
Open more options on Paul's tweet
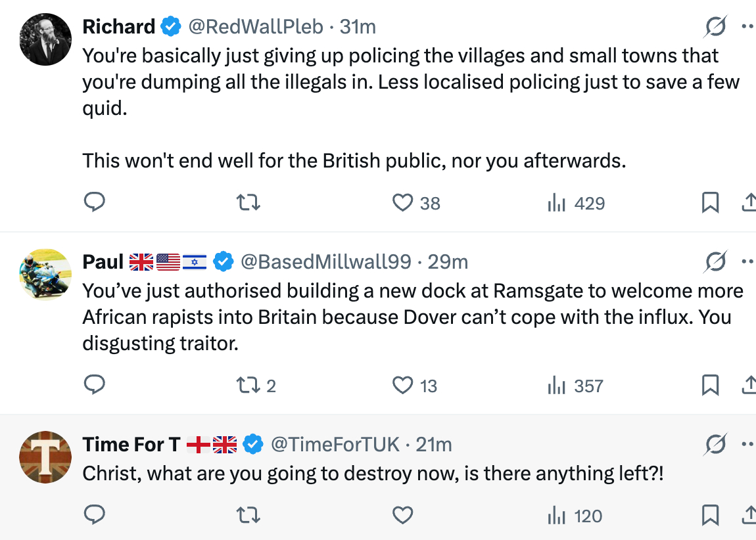tap(747, 261)
